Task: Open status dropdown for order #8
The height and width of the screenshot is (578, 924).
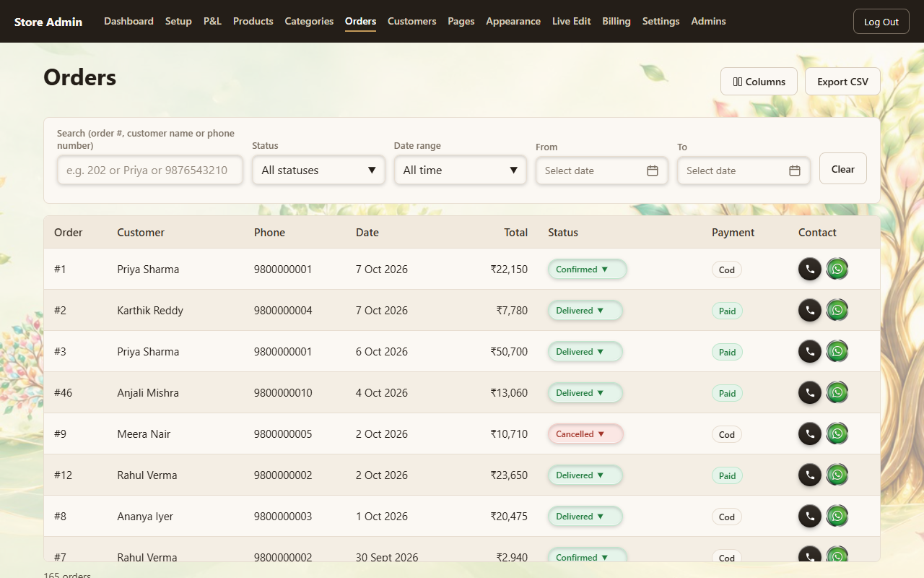Action: coord(585,517)
